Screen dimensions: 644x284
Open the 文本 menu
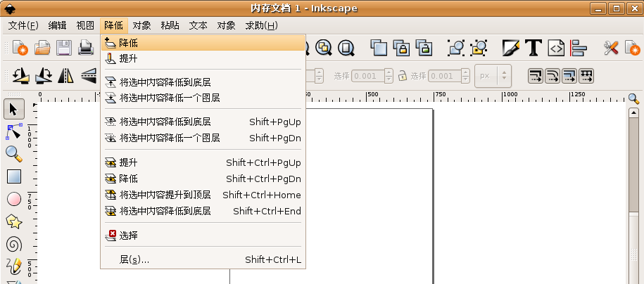tap(198, 26)
